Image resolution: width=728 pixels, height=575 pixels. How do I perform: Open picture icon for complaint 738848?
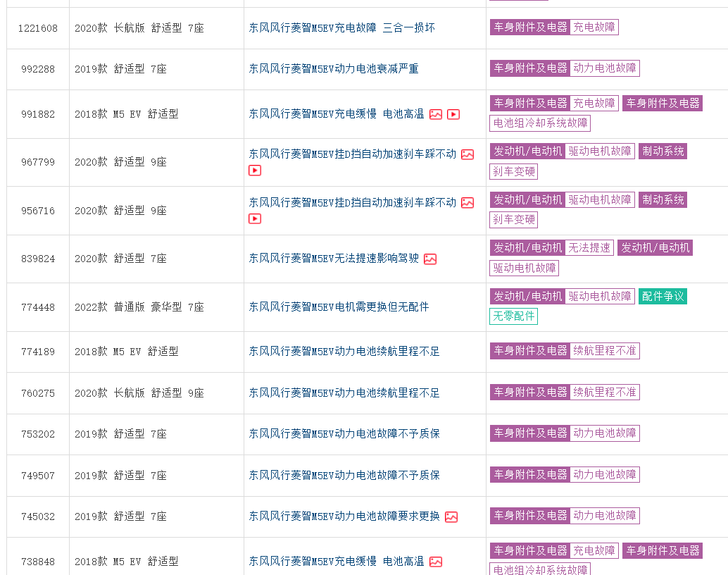tap(436, 562)
